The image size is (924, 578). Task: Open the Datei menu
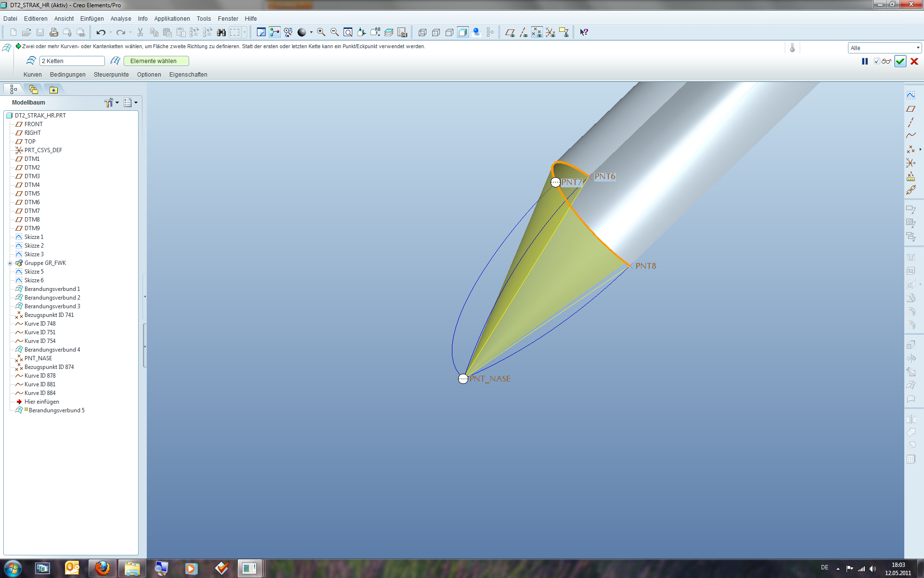tap(10, 19)
